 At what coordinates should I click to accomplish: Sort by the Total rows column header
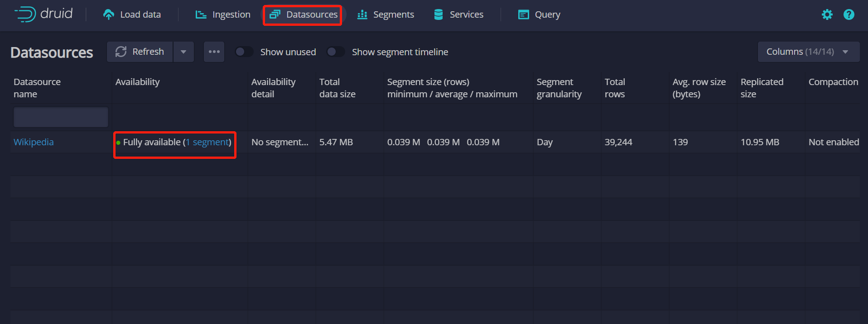pos(635,88)
